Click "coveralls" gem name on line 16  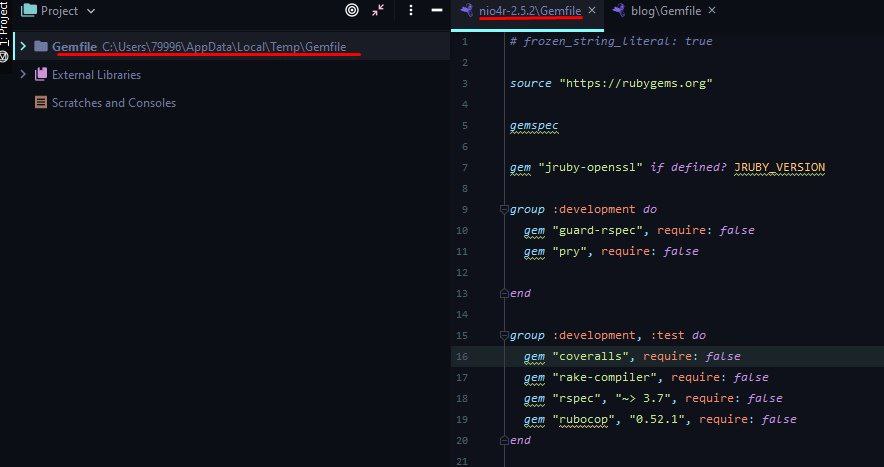pos(590,356)
